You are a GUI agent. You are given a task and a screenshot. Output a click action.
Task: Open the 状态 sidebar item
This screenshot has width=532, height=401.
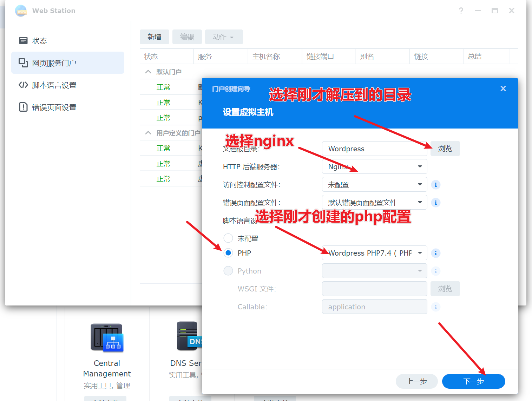[x=68, y=41]
